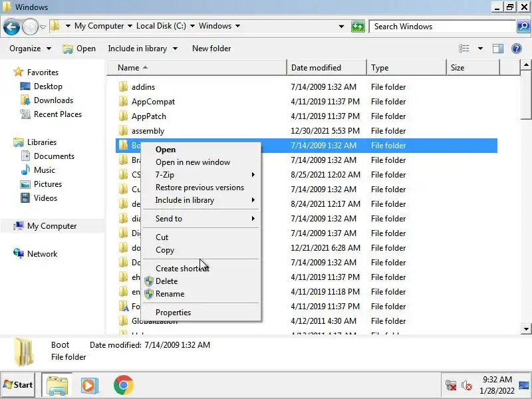Sort by the Type column header
The height and width of the screenshot is (399, 532).
click(406, 68)
